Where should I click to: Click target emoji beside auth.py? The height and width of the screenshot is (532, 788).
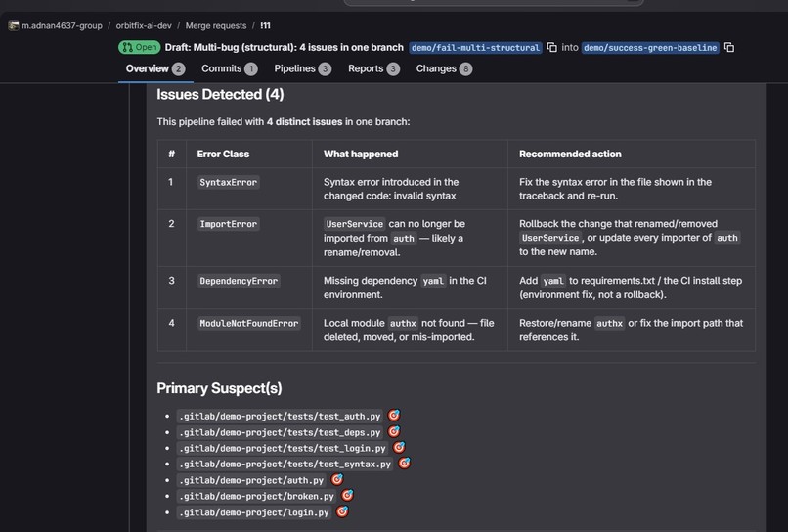coord(336,480)
